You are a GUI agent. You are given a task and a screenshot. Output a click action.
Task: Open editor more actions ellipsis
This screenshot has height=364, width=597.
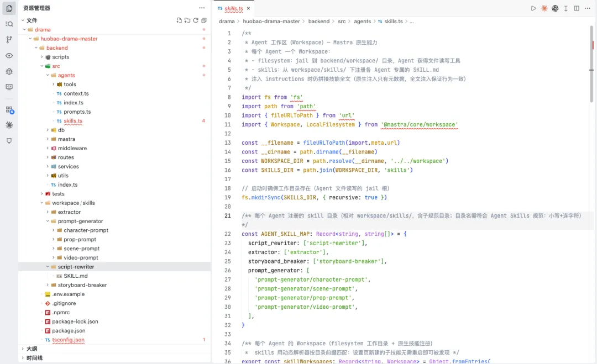point(588,8)
